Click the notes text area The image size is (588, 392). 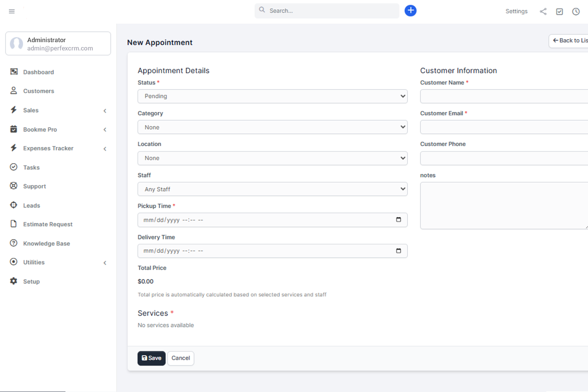pos(504,205)
